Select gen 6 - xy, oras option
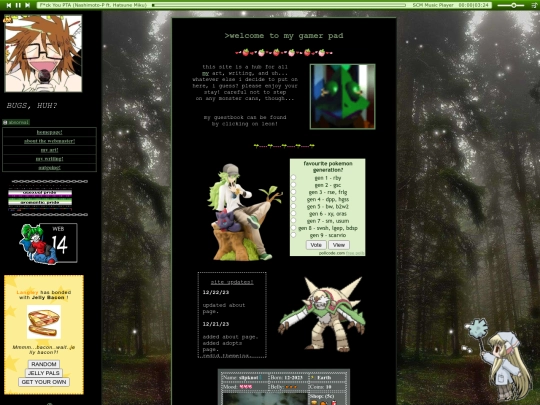 (293, 214)
